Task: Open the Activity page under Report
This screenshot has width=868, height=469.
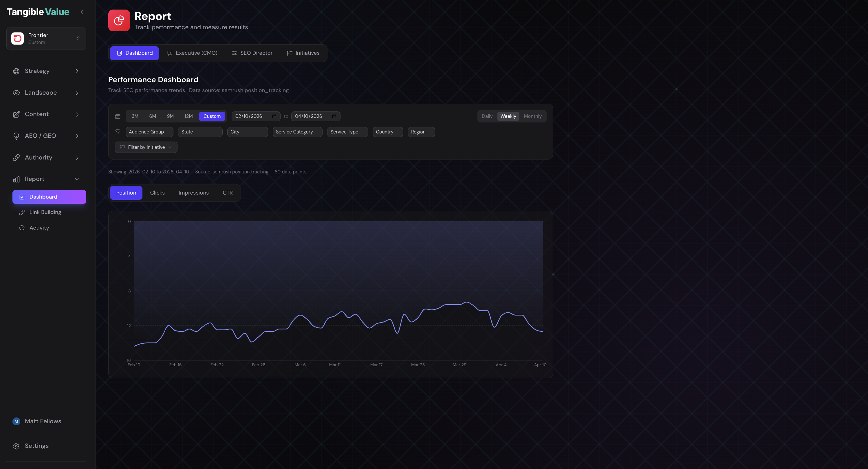Action: click(x=39, y=228)
